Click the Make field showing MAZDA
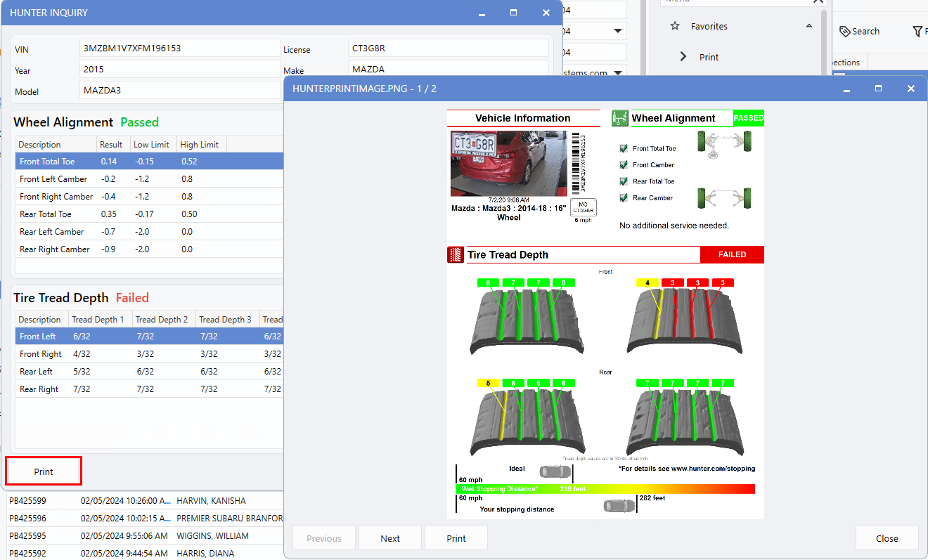 [x=449, y=69]
